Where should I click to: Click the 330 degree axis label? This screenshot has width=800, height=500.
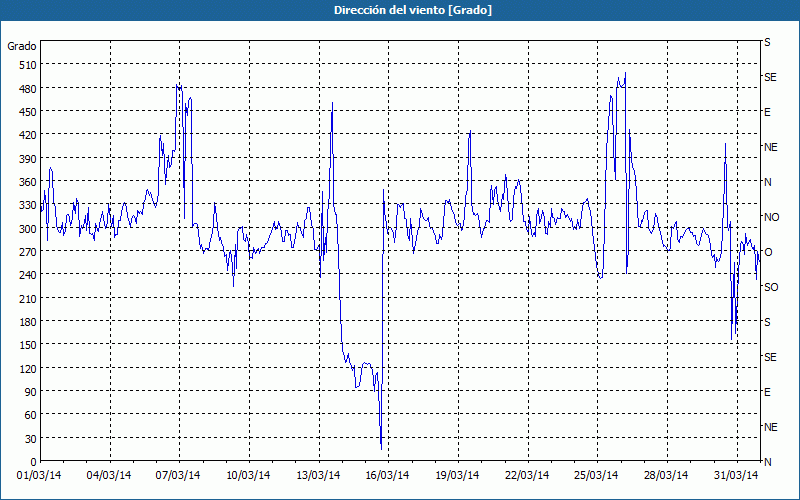28,205
